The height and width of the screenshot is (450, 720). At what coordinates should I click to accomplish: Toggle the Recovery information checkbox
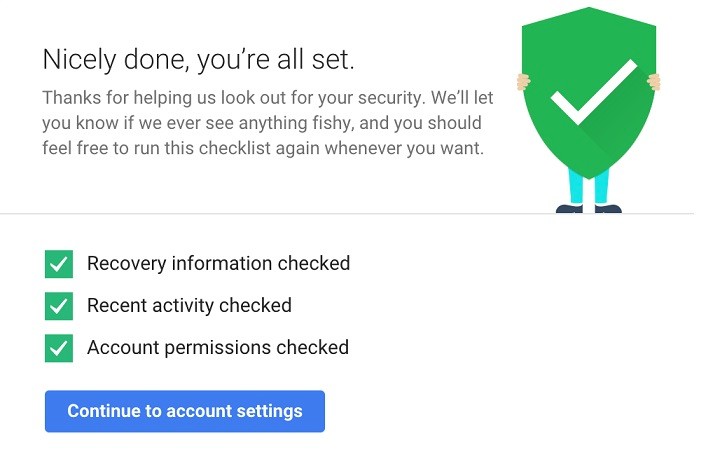(59, 264)
